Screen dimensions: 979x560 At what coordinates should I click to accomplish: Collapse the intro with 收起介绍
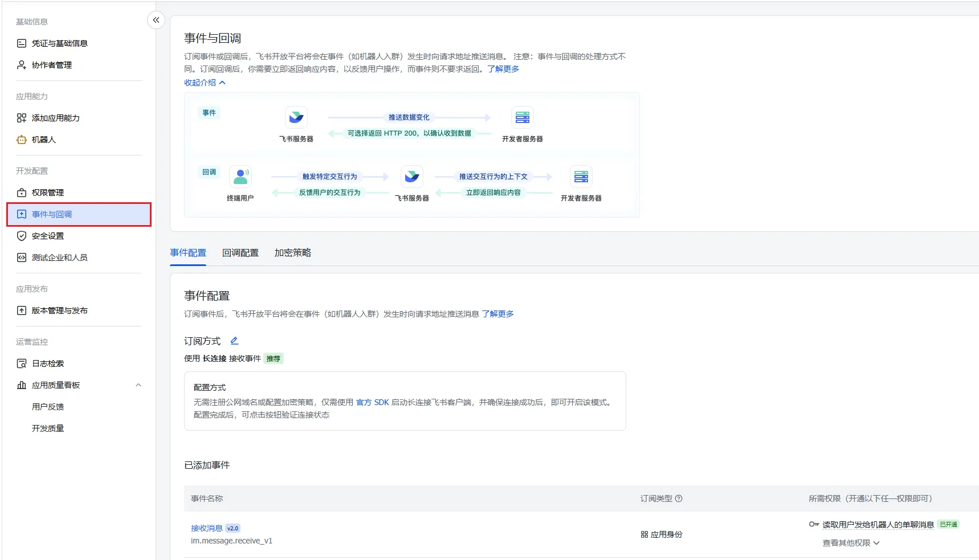pos(205,83)
